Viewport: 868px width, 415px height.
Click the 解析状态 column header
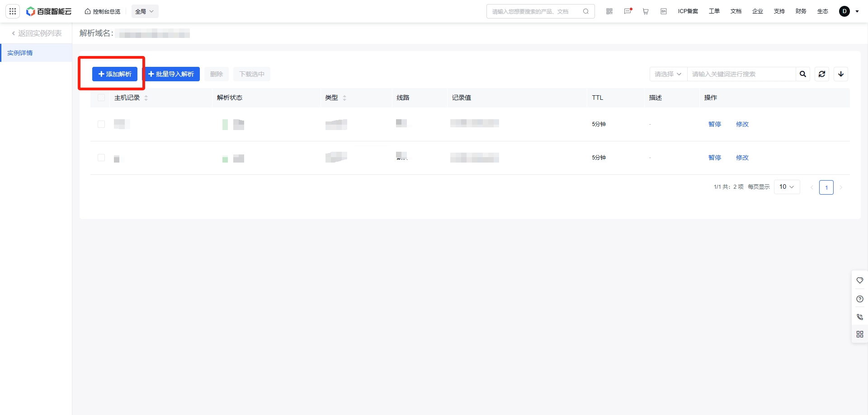(230, 98)
